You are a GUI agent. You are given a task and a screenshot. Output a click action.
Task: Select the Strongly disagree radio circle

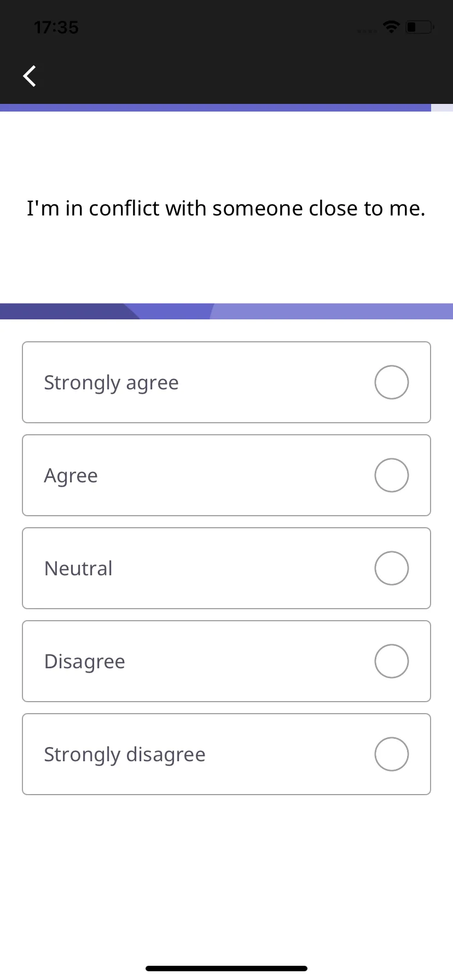(x=392, y=754)
